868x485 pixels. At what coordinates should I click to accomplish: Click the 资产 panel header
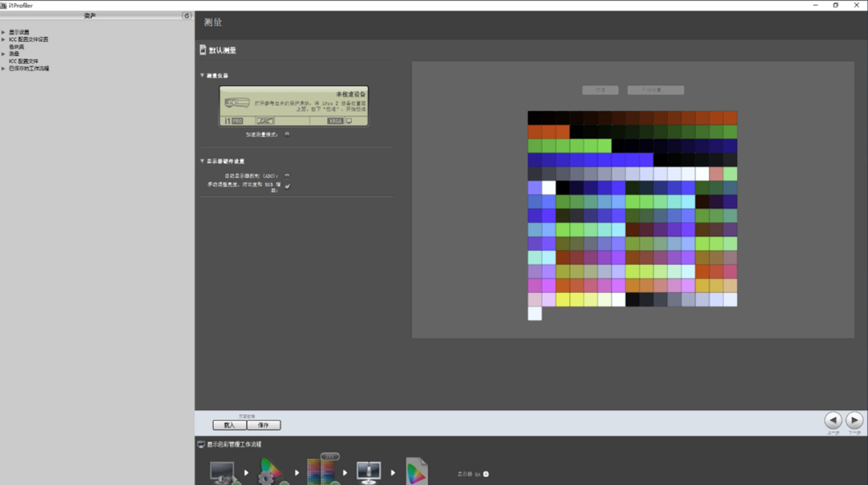(90, 15)
